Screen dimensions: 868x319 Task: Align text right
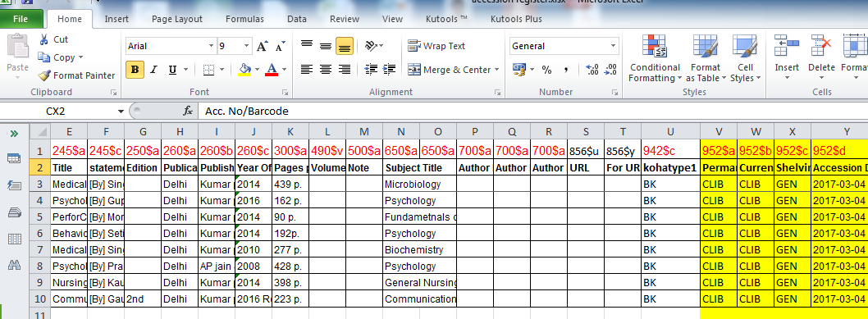345,70
